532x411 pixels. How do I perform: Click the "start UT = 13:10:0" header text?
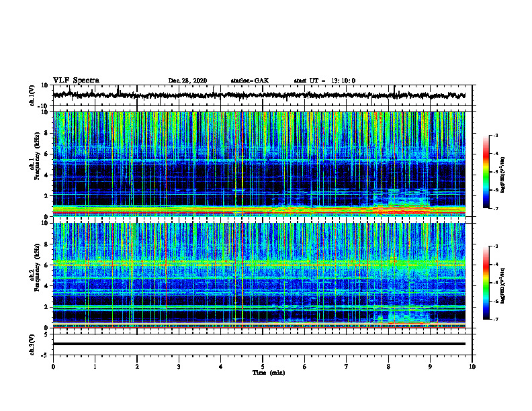point(324,81)
